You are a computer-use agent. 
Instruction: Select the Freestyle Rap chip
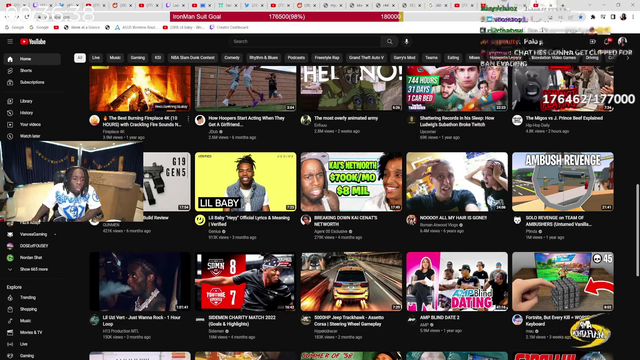click(327, 58)
